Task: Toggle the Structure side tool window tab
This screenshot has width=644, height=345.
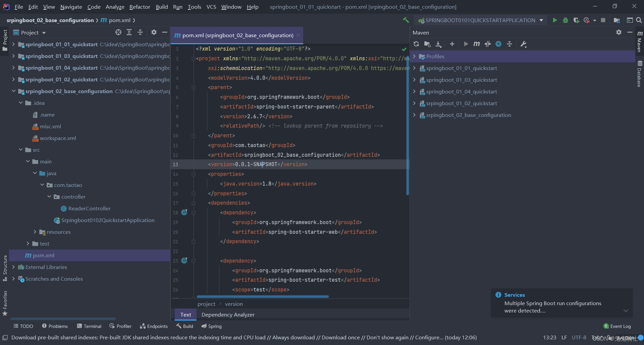Action: pos(5,268)
